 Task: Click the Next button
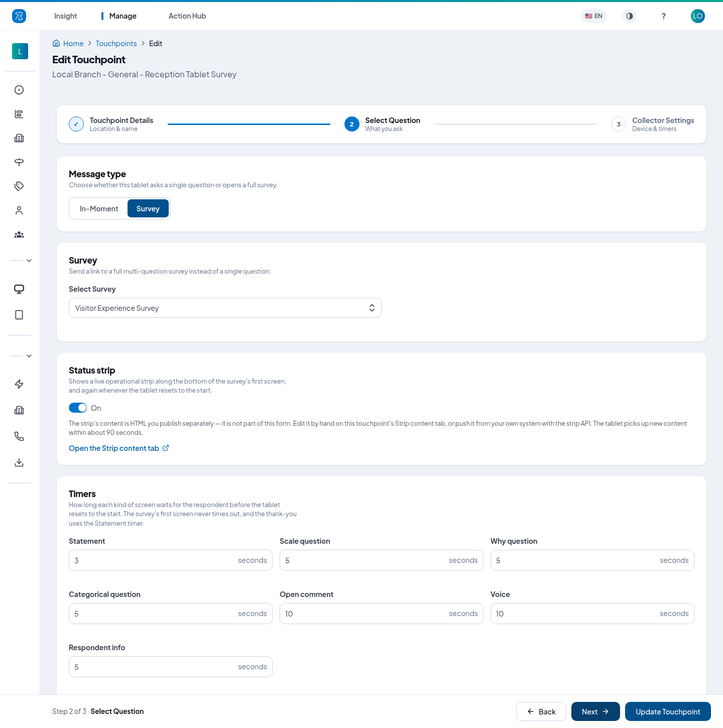pyautogui.click(x=595, y=711)
